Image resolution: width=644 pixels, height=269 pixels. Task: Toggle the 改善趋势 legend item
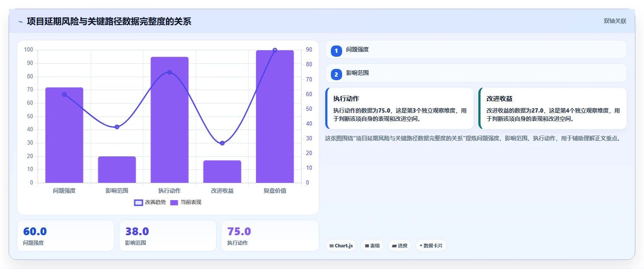point(150,202)
